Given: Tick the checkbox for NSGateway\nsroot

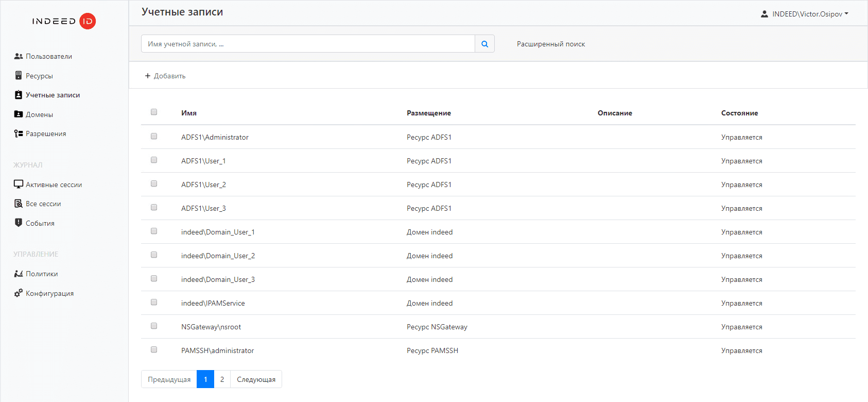Looking at the screenshot, I should (x=154, y=326).
